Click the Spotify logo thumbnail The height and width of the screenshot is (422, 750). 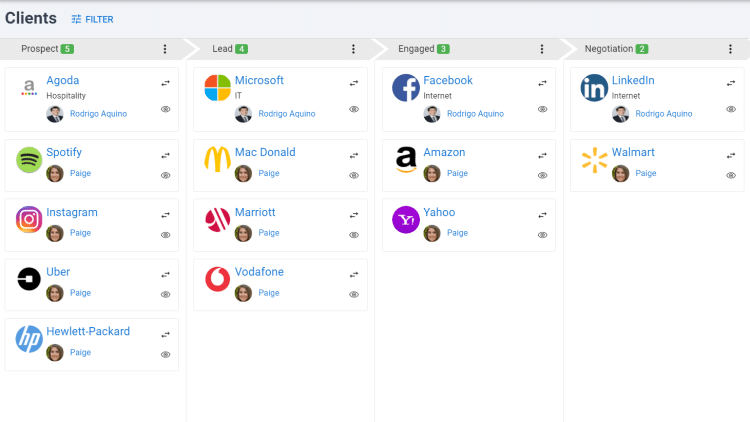29,160
